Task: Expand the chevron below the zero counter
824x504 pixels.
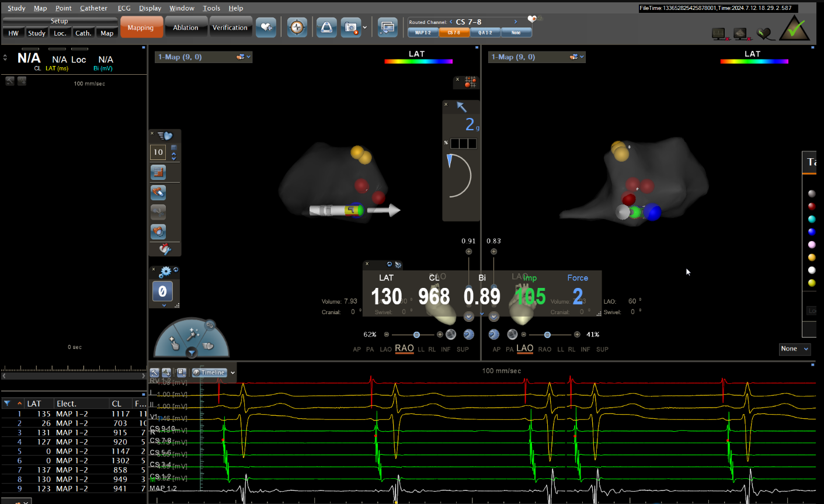Action: pyautogui.click(x=164, y=305)
